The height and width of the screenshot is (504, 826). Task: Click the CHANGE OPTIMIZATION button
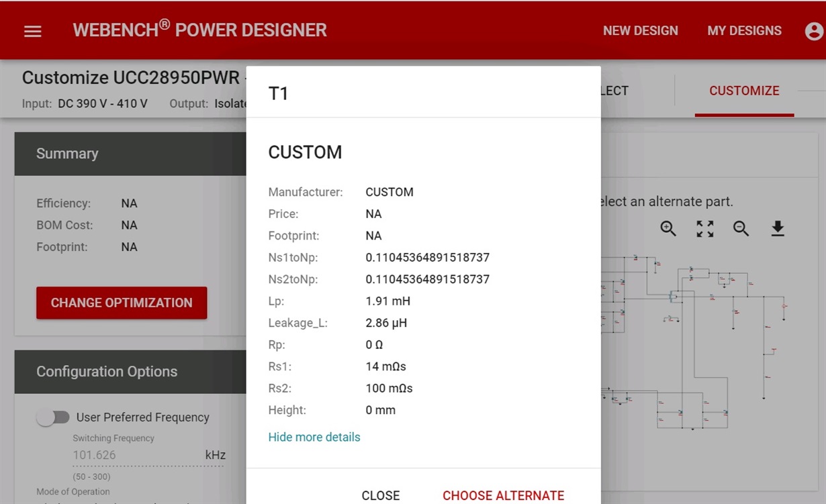pos(122,303)
